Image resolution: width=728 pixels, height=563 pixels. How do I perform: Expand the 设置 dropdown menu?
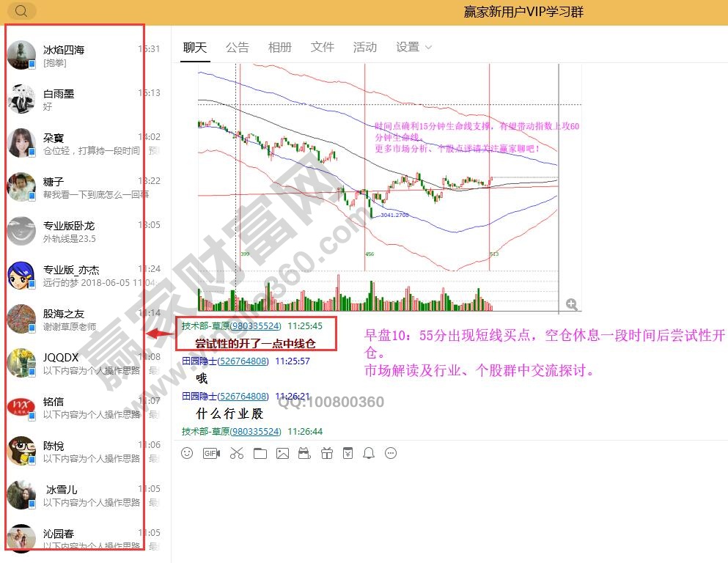click(414, 47)
